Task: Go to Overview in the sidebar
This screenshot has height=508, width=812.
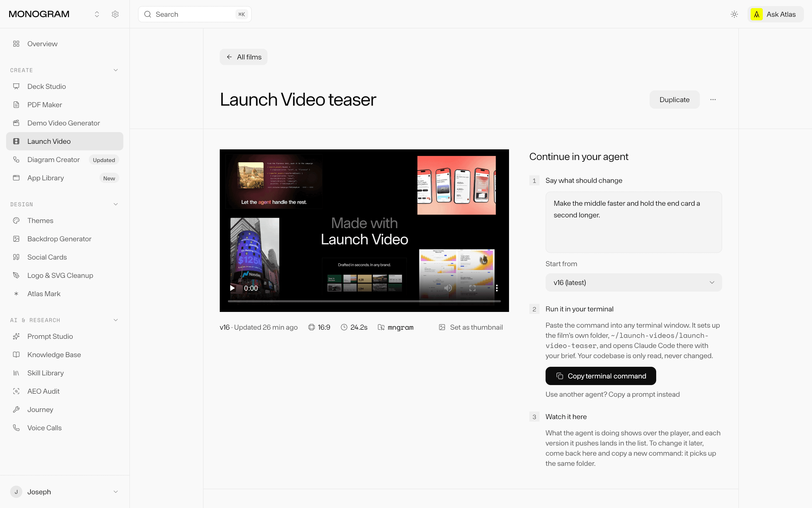Action: [x=65, y=44]
